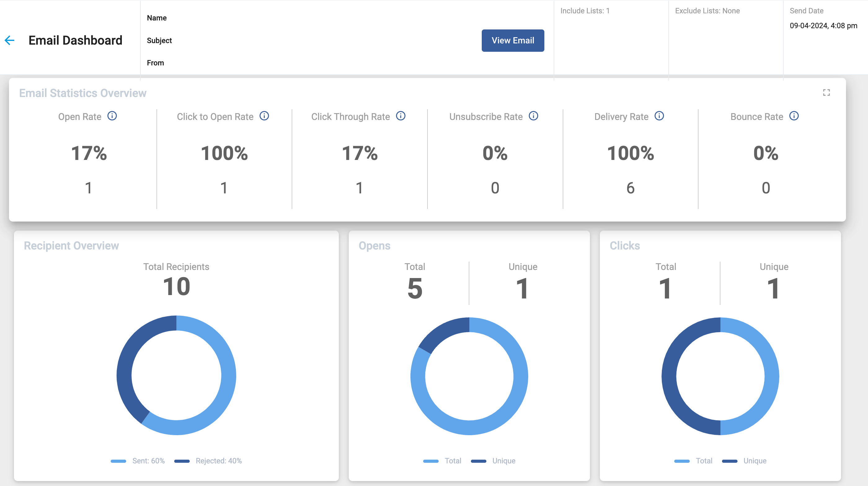Toggle the Sent legend in Recipient Overview
The width and height of the screenshot is (868, 486).
[138, 461]
